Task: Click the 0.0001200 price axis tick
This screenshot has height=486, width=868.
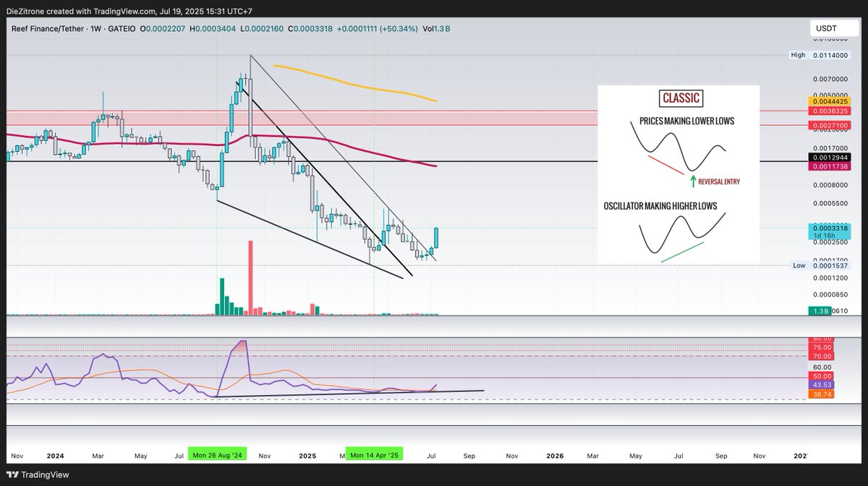Action: point(830,277)
